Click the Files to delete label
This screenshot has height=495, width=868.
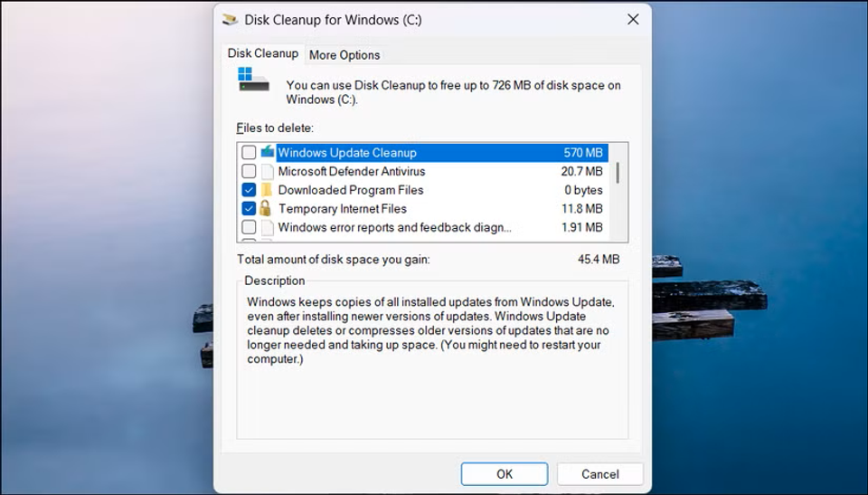pyautogui.click(x=275, y=128)
